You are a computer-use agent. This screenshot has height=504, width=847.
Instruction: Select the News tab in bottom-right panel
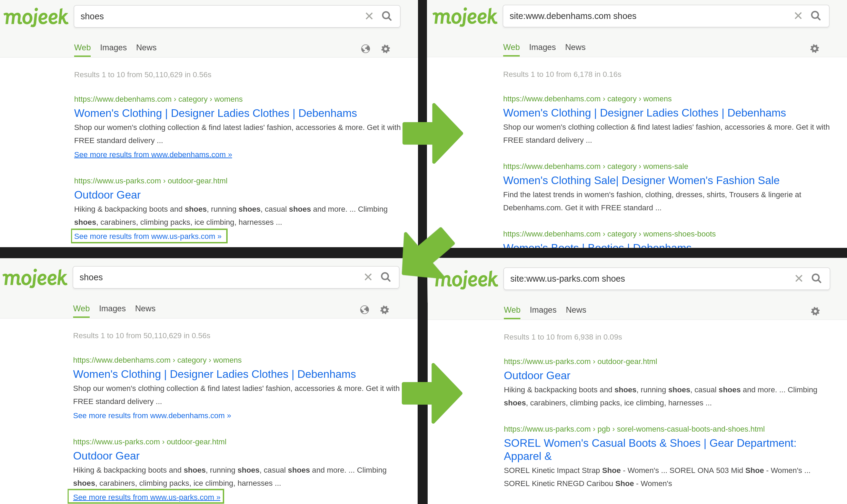[x=576, y=310]
